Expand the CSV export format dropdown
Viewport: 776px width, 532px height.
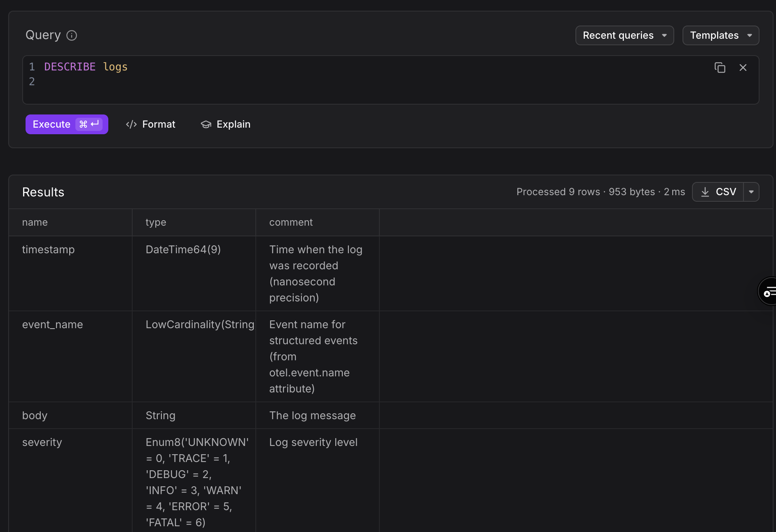coord(752,191)
